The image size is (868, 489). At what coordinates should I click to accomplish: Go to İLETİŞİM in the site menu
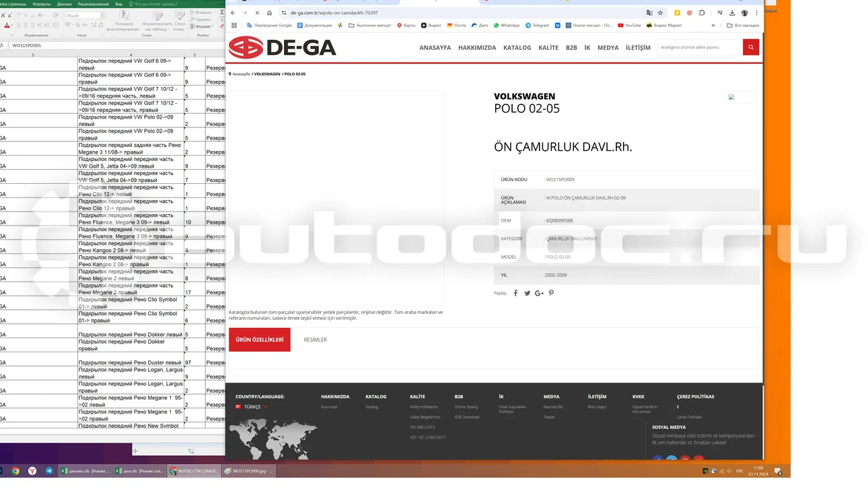(638, 48)
